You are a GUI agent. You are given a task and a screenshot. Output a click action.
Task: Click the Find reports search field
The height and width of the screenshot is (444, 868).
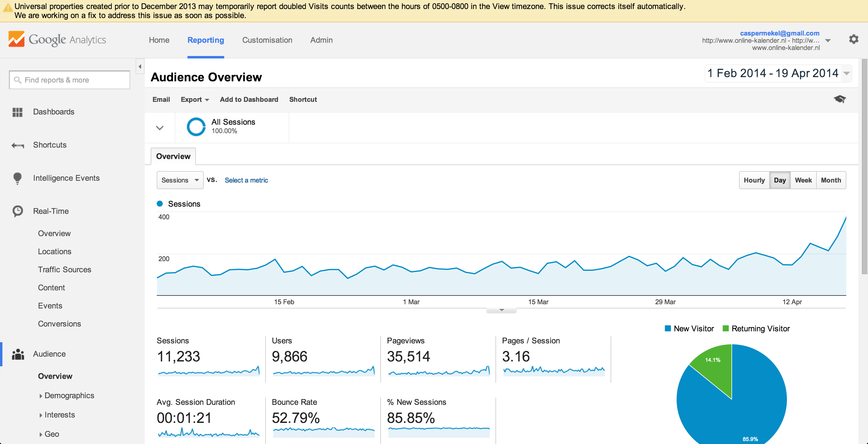coord(69,80)
